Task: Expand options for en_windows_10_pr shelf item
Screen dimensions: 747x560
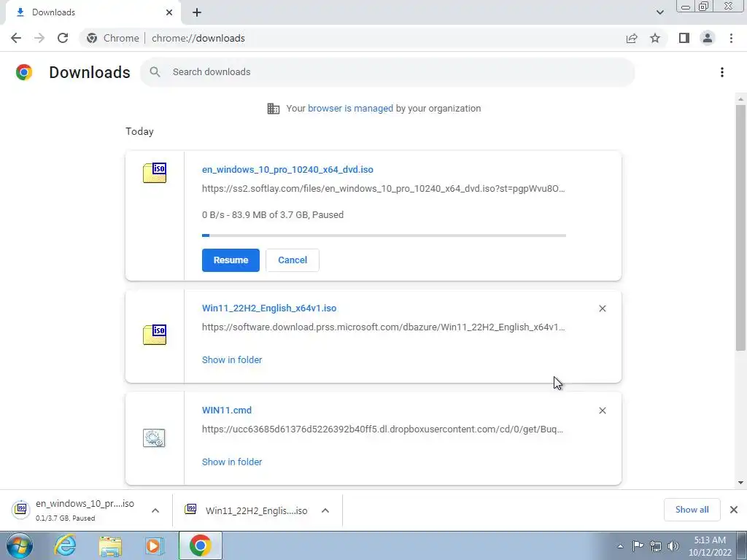Action: tap(155, 510)
